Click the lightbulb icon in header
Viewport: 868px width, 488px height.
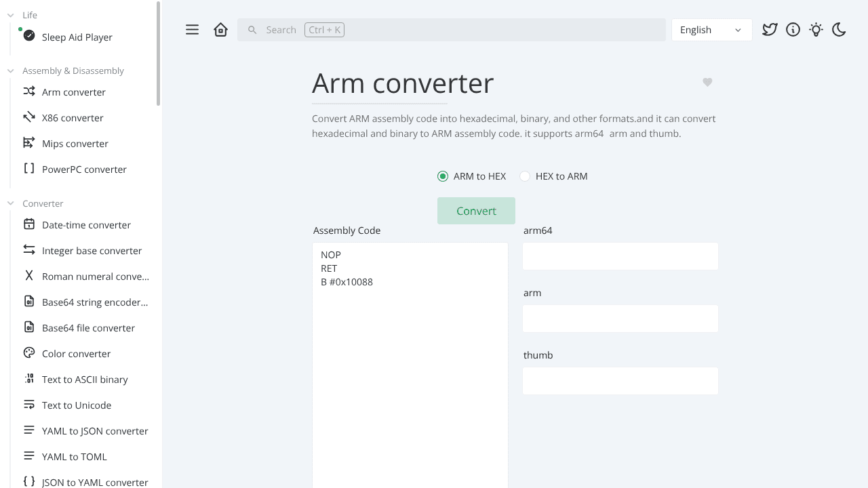[816, 30]
